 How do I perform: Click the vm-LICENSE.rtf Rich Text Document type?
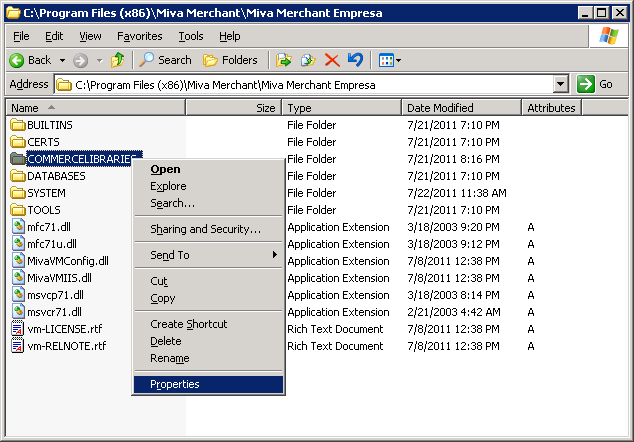pos(335,329)
